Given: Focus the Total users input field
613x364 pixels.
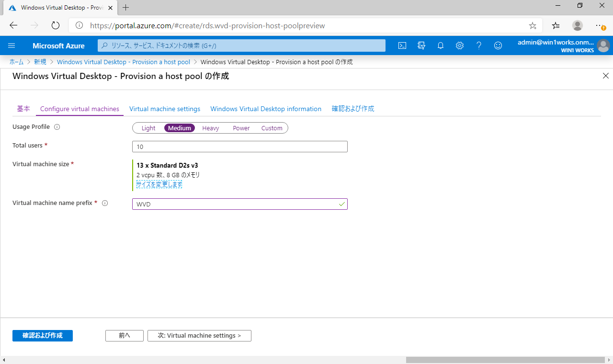Looking at the screenshot, I should (239, 147).
